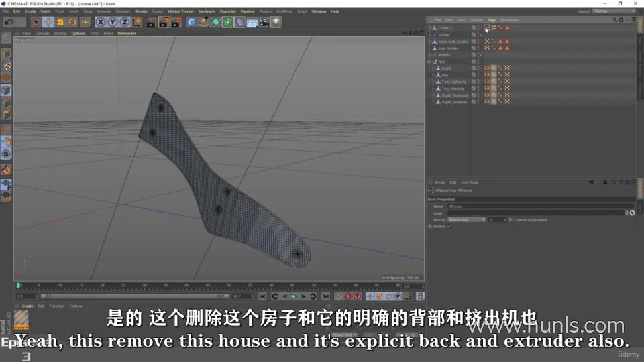Open Layout dropdown at top right

pyautogui.click(x=614, y=11)
